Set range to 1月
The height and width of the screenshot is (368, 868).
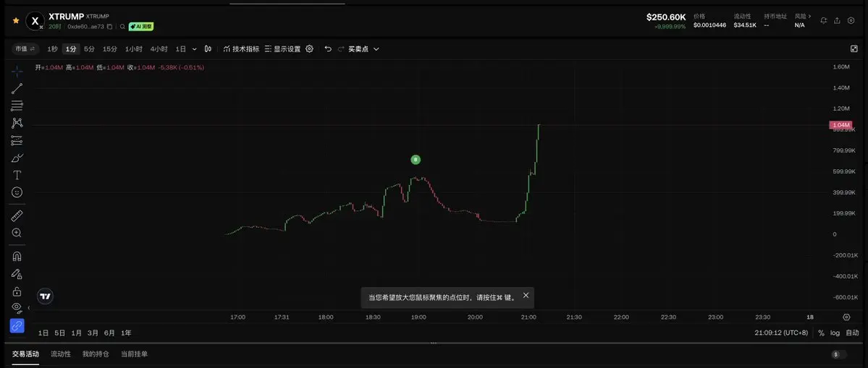77,333
